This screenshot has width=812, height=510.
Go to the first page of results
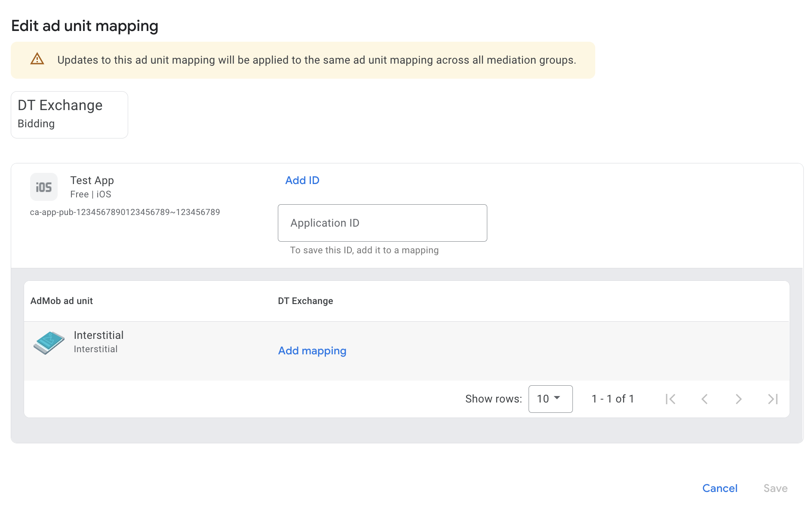[670, 399]
